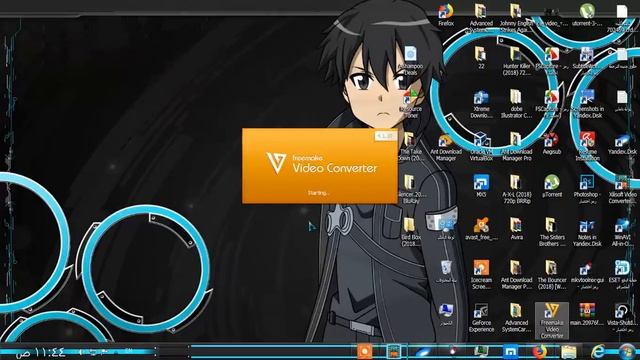Launch the Photoshop shortcut

click(587, 189)
